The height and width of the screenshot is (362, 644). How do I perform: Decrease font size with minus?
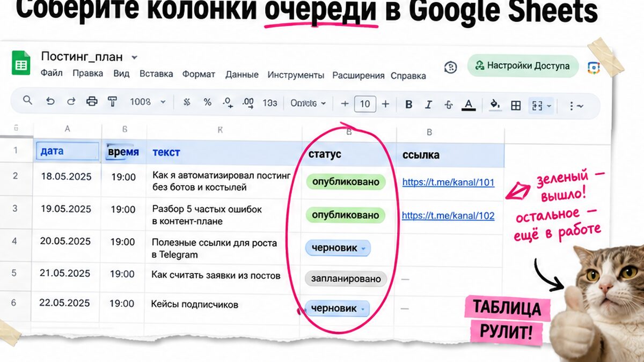(345, 104)
